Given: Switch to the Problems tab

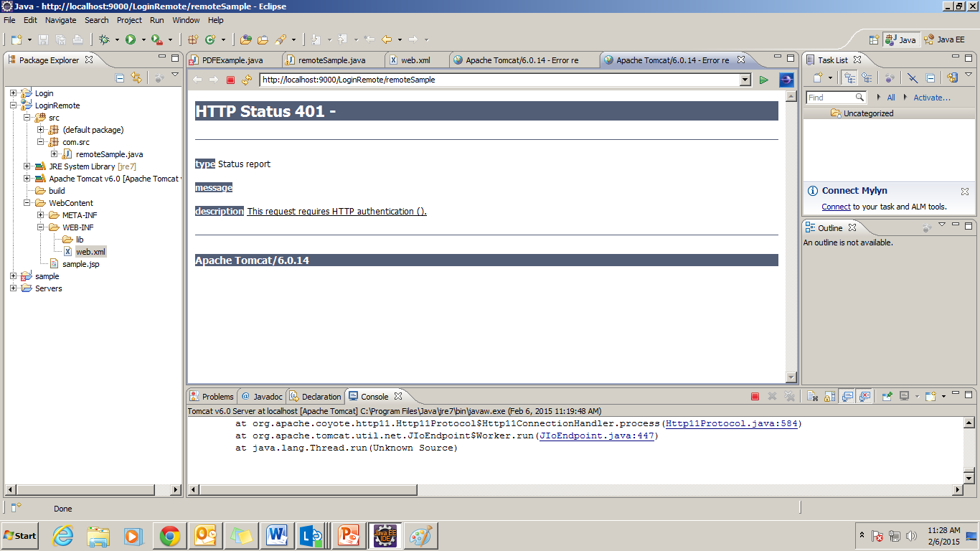Looking at the screenshot, I should click(x=212, y=396).
